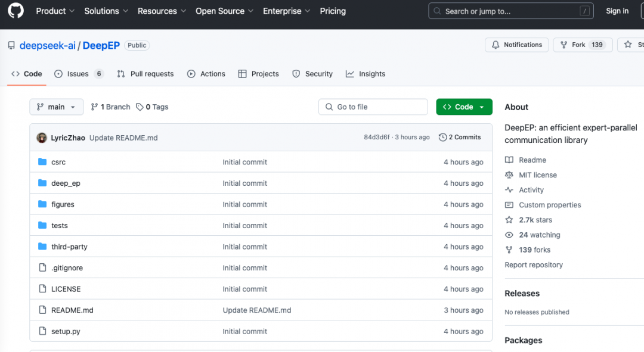Open the csrc folder name
The width and height of the screenshot is (644, 352).
pos(58,162)
